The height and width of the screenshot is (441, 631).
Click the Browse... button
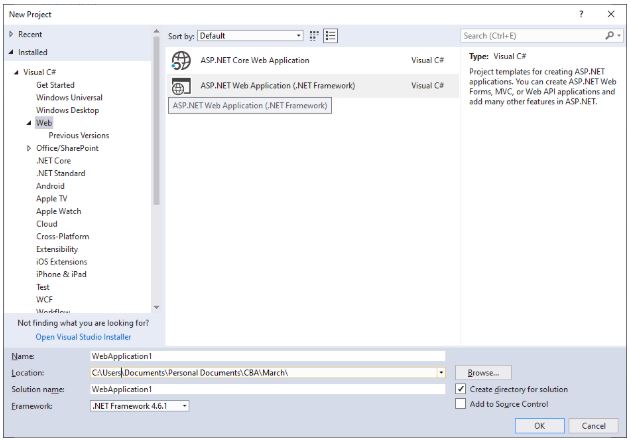(483, 373)
